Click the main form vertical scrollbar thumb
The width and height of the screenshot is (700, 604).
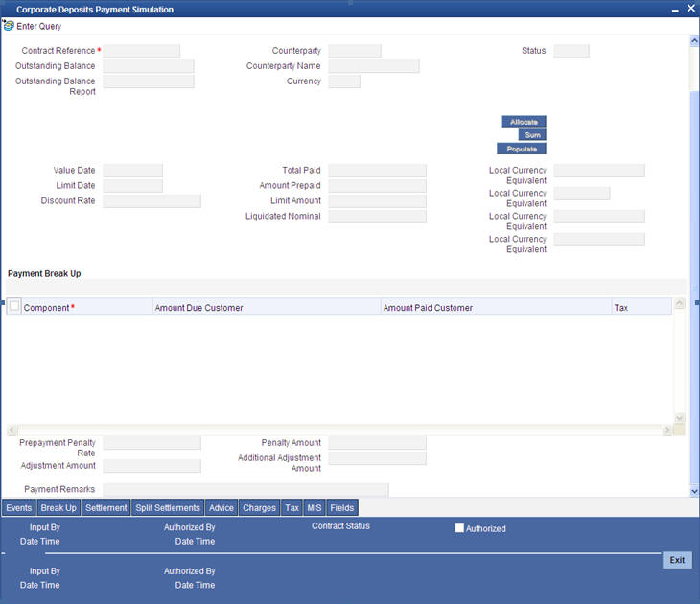coord(694,286)
